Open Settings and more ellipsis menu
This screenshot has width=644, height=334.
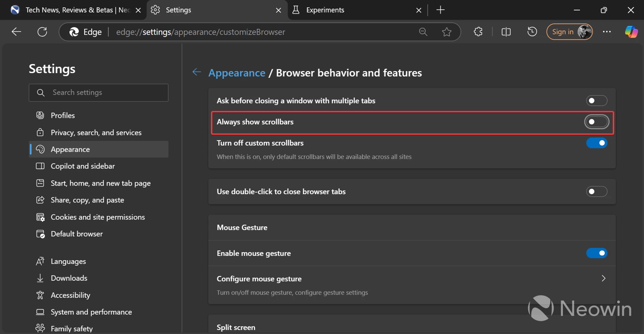606,32
